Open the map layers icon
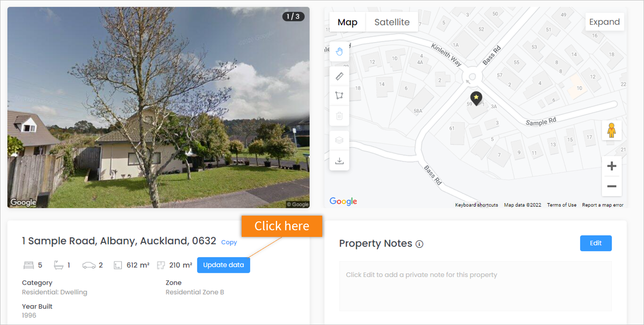Image resolution: width=644 pixels, height=325 pixels. 339,140
